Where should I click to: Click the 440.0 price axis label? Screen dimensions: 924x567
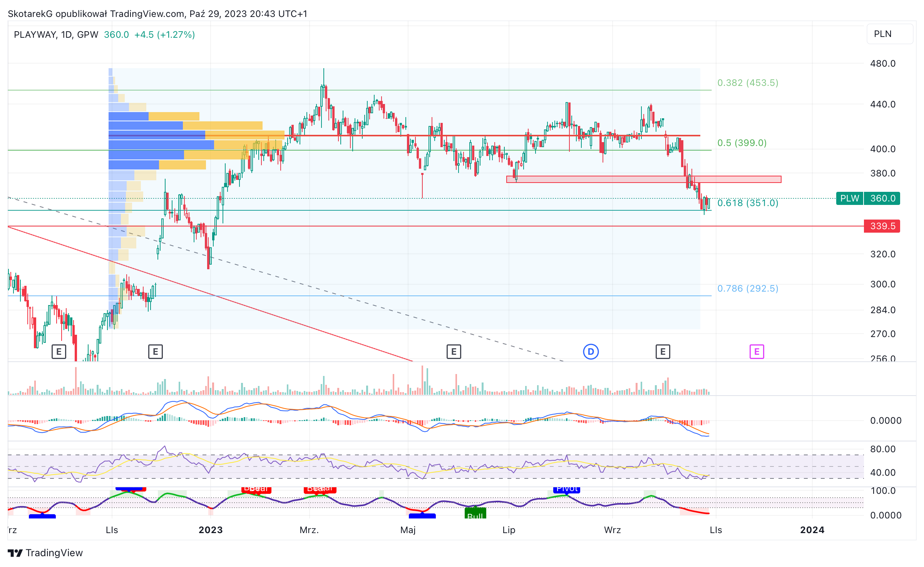point(883,104)
